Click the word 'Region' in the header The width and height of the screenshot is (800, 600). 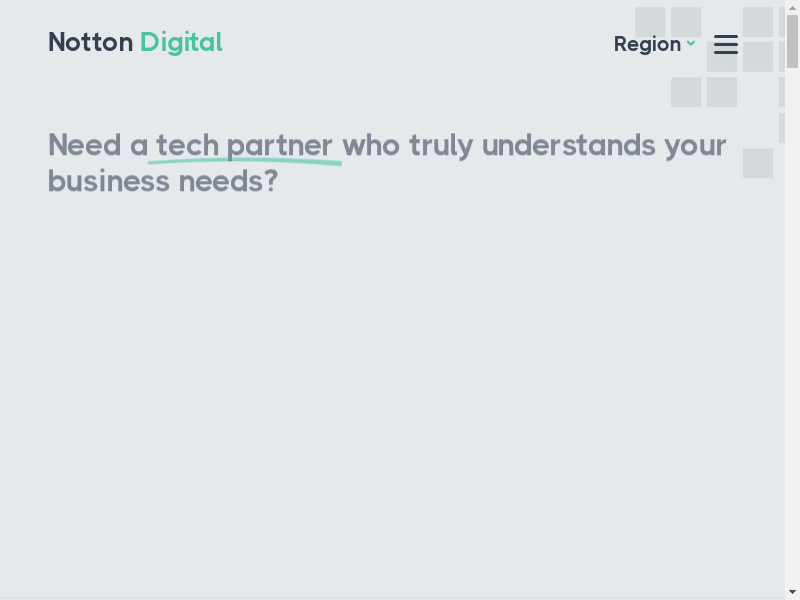[x=647, y=44]
